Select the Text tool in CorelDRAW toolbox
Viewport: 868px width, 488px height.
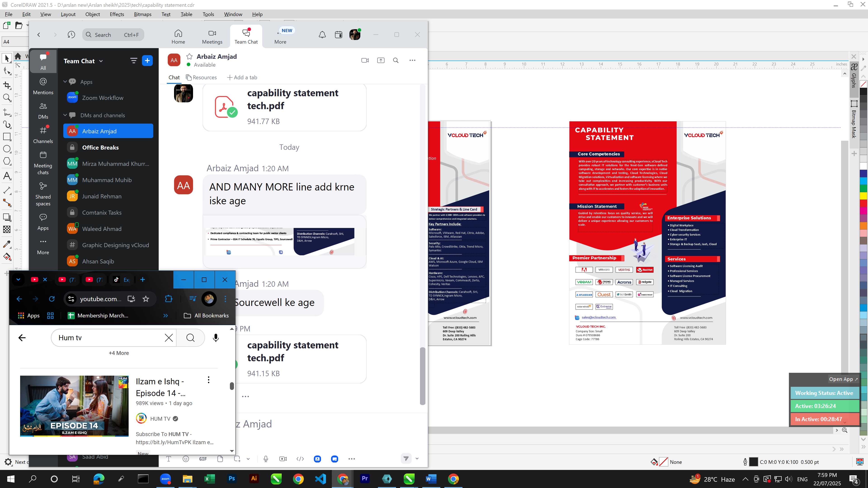7,176
